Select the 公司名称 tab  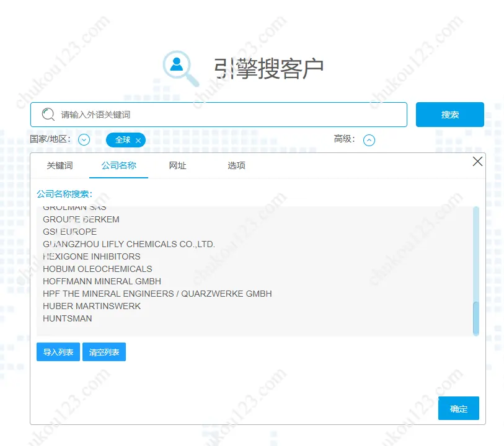pyautogui.click(x=118, y=166)
